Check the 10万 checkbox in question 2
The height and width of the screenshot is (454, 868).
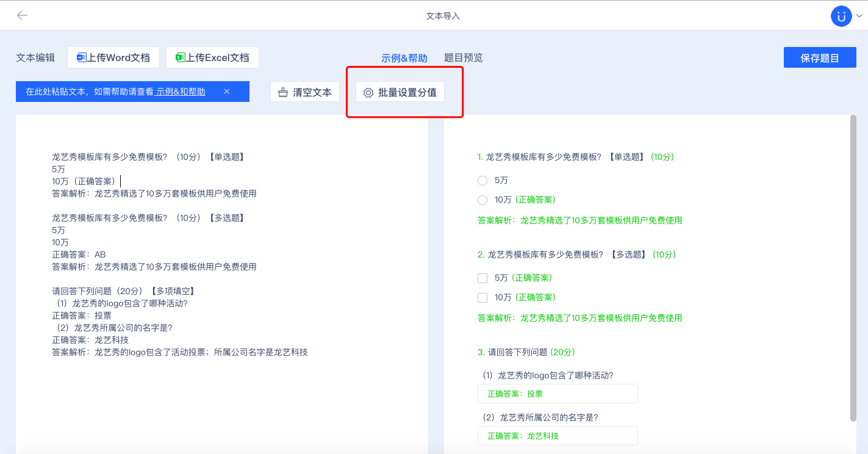[x=482, y=298]
